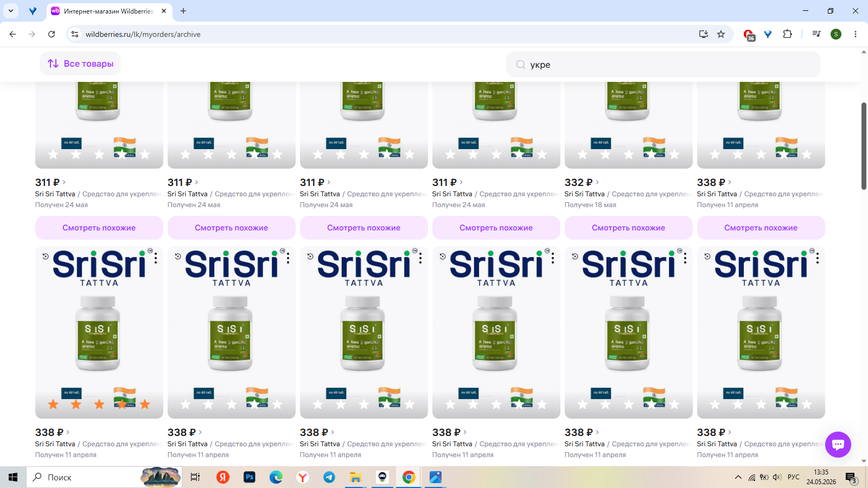Click the install app icon in address bar
The image size is (868, 488).
click(704, 34)
